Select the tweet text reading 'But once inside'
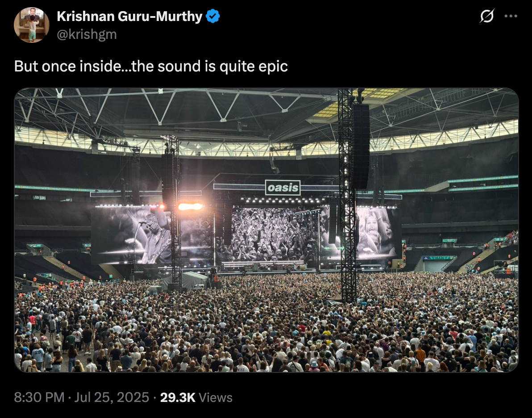This screenshot has width=532, height=418. (x=151, y=66)
